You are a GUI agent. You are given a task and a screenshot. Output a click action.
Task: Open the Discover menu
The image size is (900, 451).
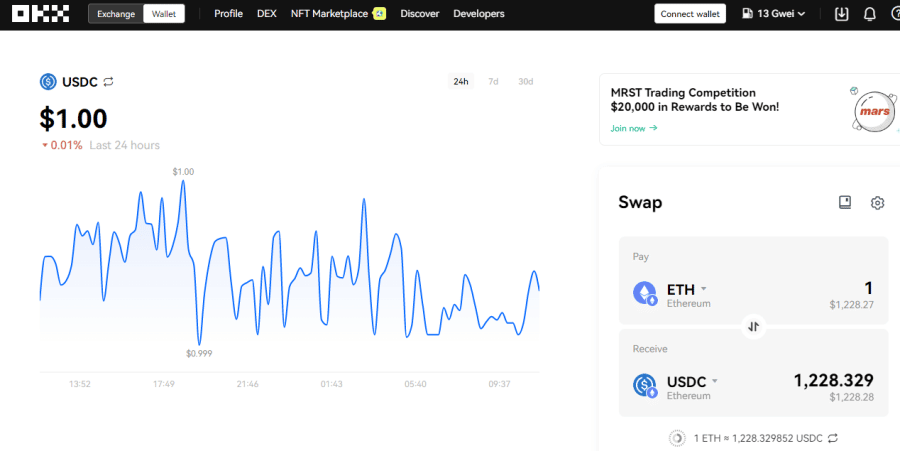point(420,13)
